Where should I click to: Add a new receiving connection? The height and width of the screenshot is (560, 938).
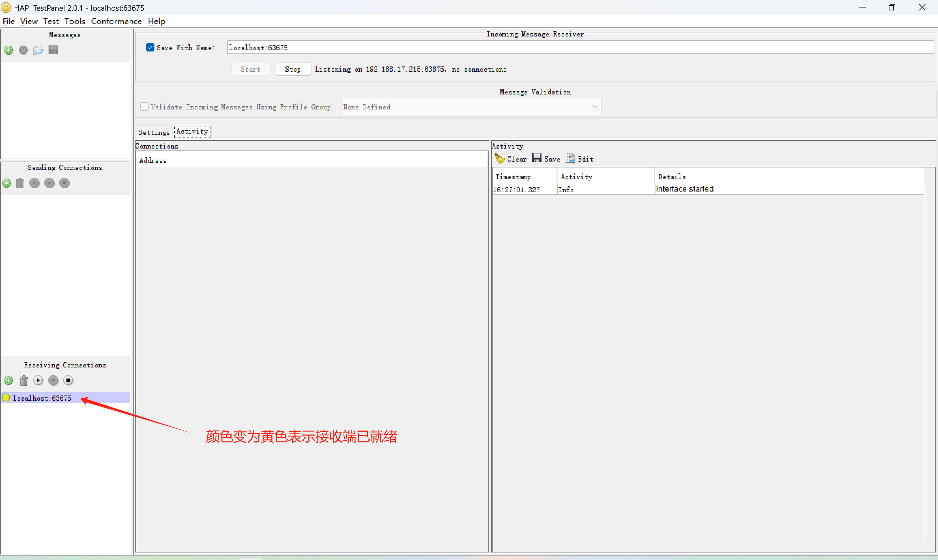(9, 381)
